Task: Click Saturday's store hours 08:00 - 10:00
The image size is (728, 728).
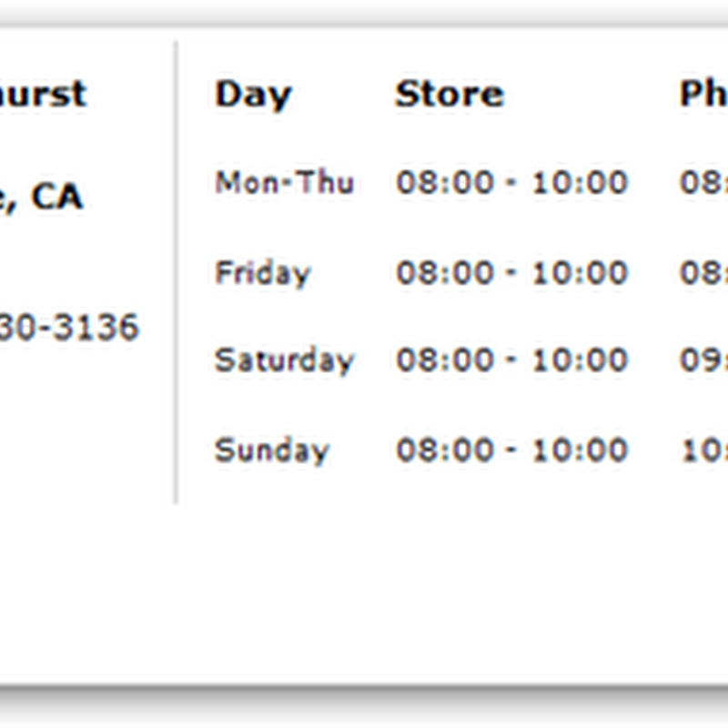Action: click(511, 360)
